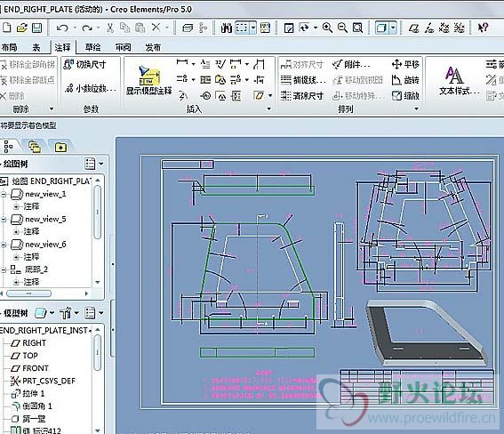Click the 旋转 rotate icon
This screenshot has width=504, height=434.
coord(405,80)
